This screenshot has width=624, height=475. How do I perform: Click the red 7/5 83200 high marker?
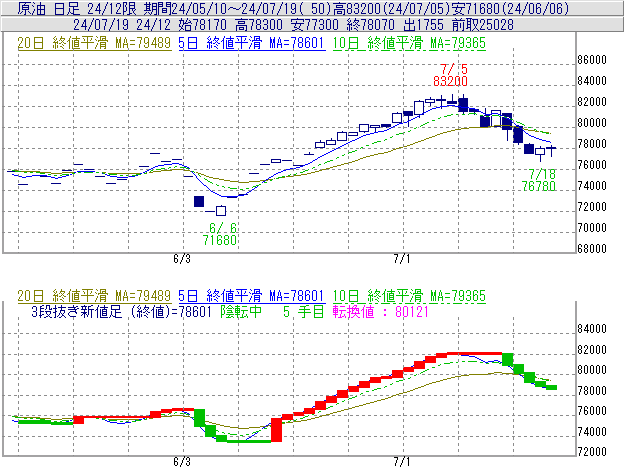[x=450, y=75]
